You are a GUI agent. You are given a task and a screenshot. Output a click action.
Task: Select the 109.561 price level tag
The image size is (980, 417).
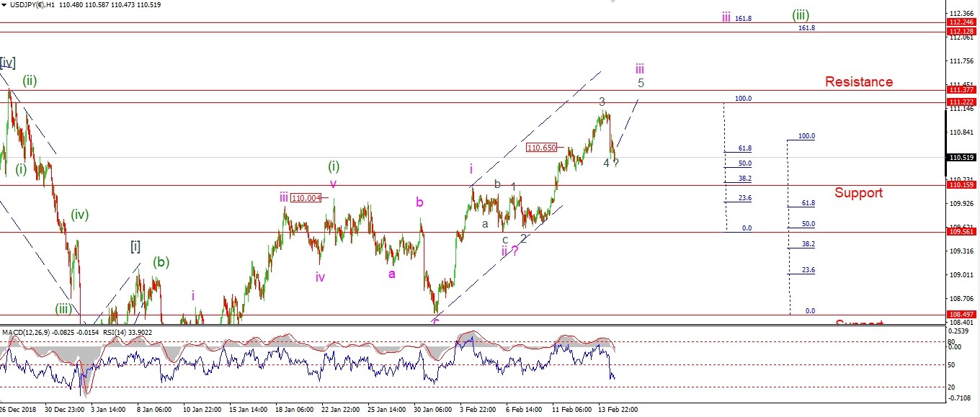click(x=962, y=232)
